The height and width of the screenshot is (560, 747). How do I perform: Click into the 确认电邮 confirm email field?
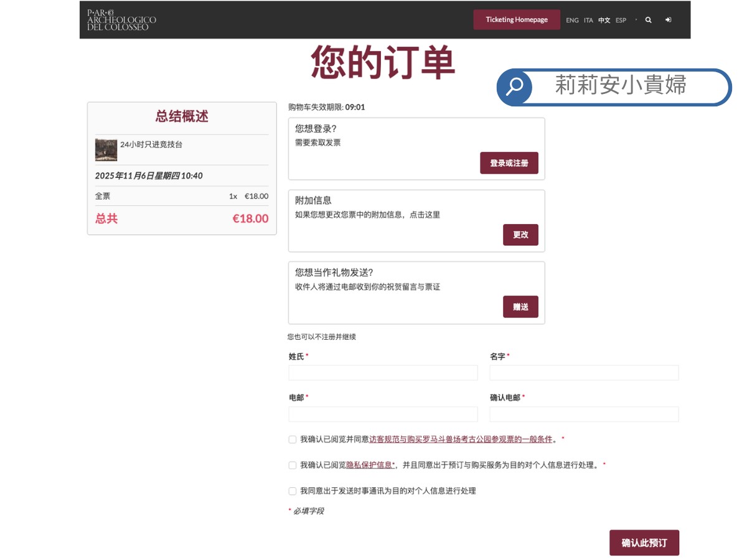coord(584,414)
